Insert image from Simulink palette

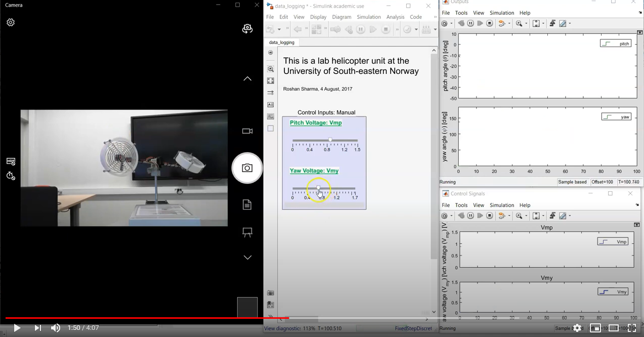click(271, 116)
